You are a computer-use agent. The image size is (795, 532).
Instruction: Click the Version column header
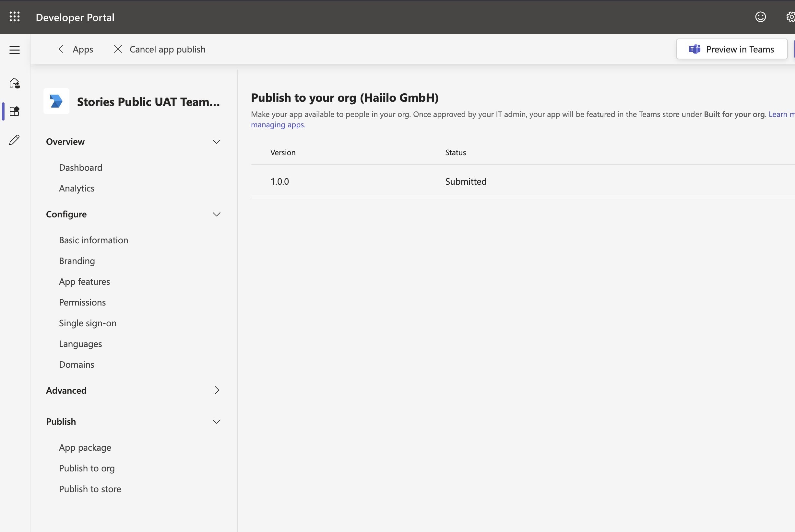point(283,152)
